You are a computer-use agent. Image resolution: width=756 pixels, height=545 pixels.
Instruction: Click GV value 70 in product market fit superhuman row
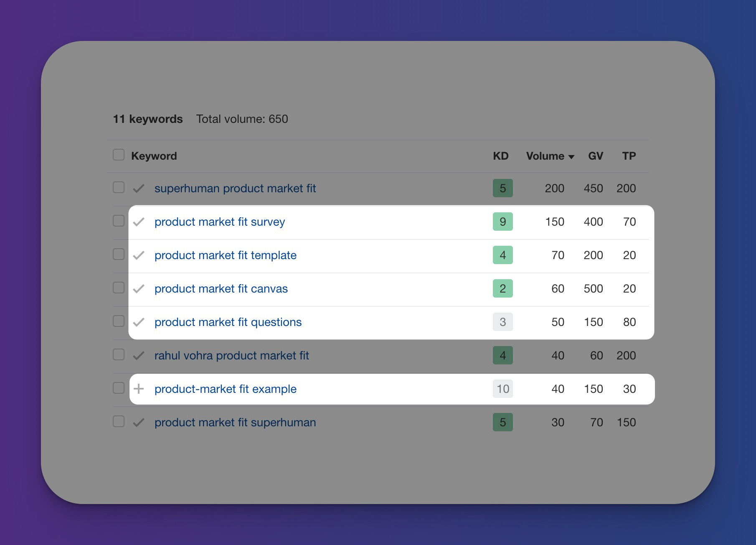tap(596, 423)
